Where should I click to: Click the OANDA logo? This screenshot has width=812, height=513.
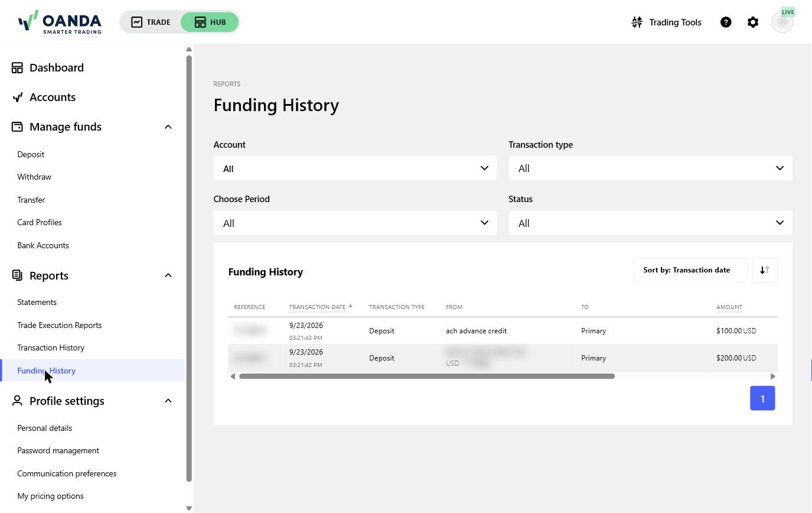pyautogui.click(x=60, y=22)
